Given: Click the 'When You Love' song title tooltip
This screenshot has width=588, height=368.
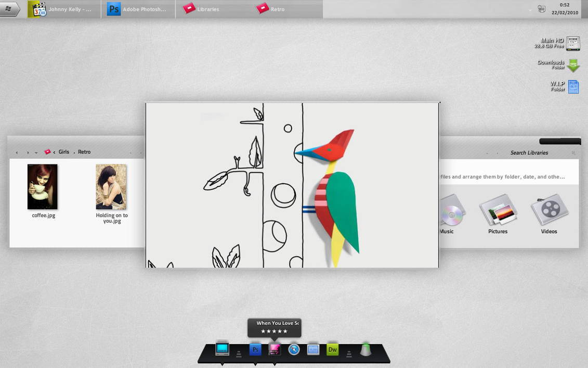Looking at the screenshot, I should tap(278, 323).
